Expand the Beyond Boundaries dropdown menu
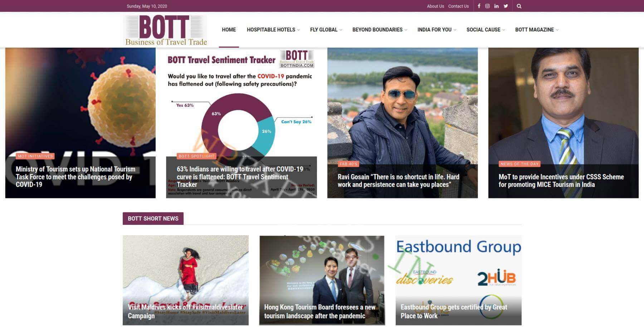 [x=380, y=30]
